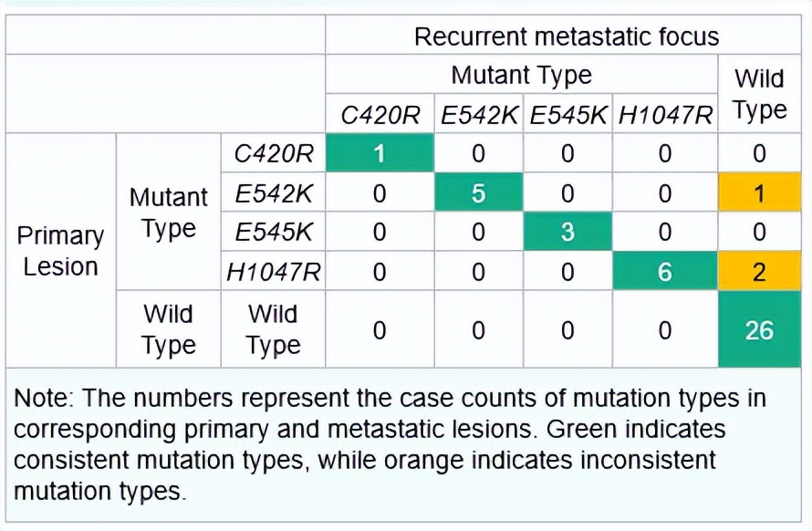Click the green cell showing 26

pyautogui.click(x=759, y=329)
